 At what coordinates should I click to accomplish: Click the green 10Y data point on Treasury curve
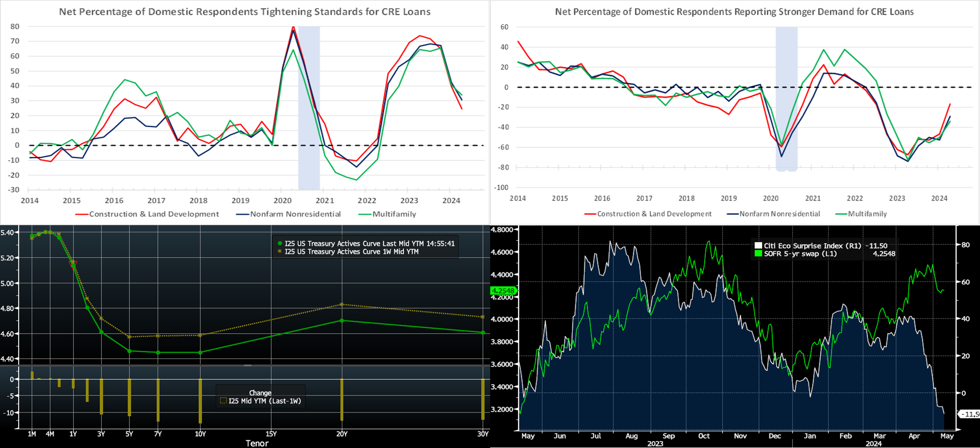click(200, 353)
